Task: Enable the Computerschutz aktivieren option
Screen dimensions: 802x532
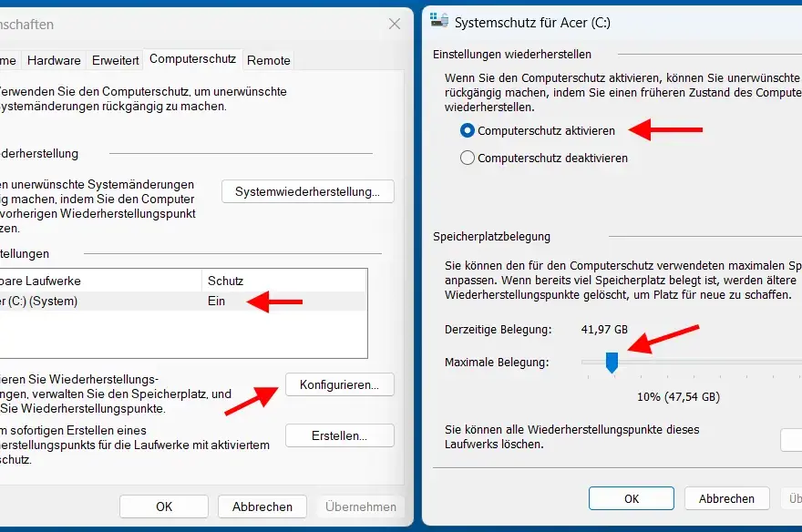Action: tap(466, 130)
